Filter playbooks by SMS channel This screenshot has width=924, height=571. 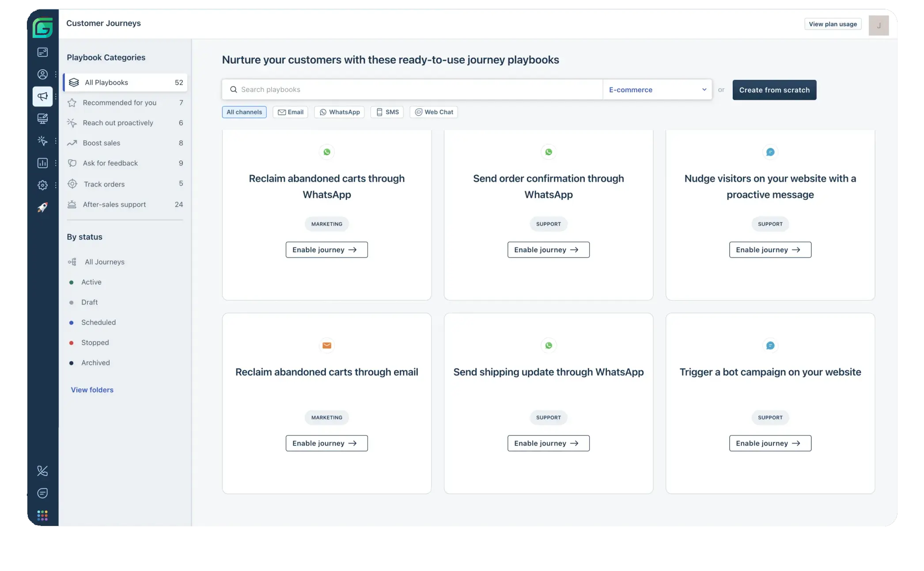point(387,112)
